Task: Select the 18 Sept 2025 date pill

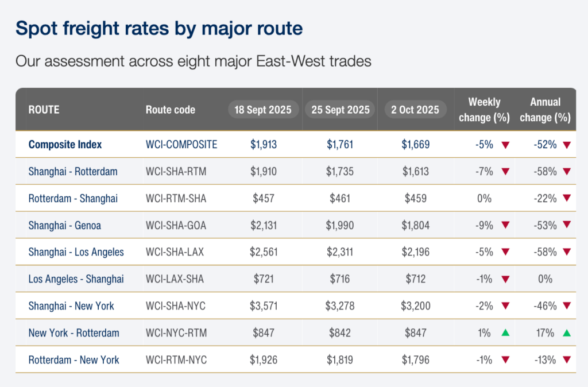Action: 264,110
